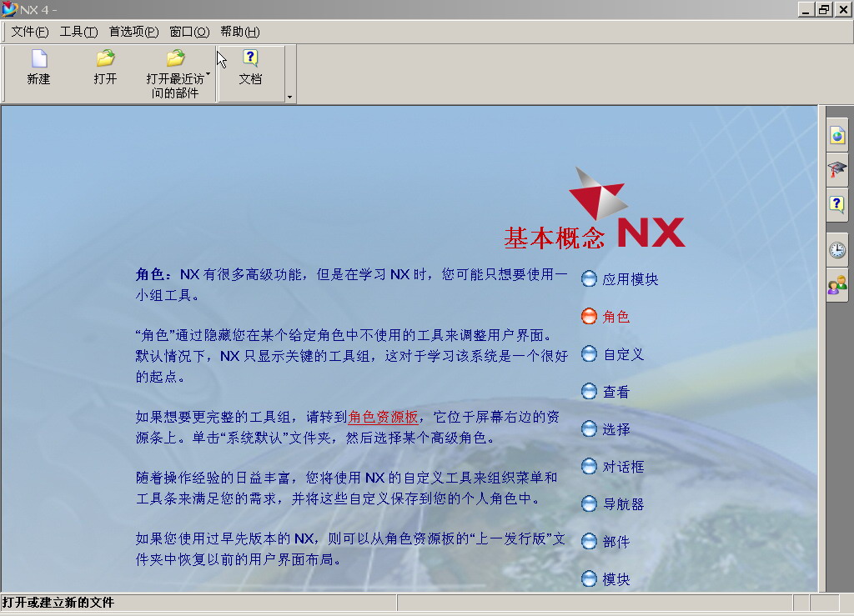Screen dimensions: 854x616
Task: Select the 应用模块 topic bullet
Action: click(x=589, y=279)
